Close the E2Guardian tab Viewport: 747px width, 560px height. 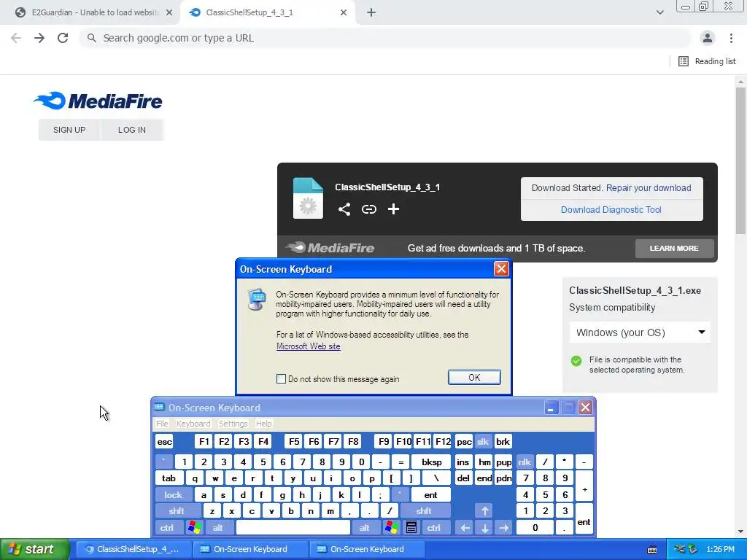pyautogui.click(x=169, y=12)
